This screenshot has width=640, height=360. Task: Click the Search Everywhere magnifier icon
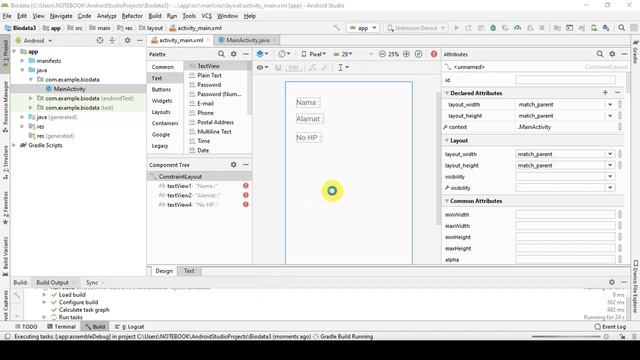[622, 28]
